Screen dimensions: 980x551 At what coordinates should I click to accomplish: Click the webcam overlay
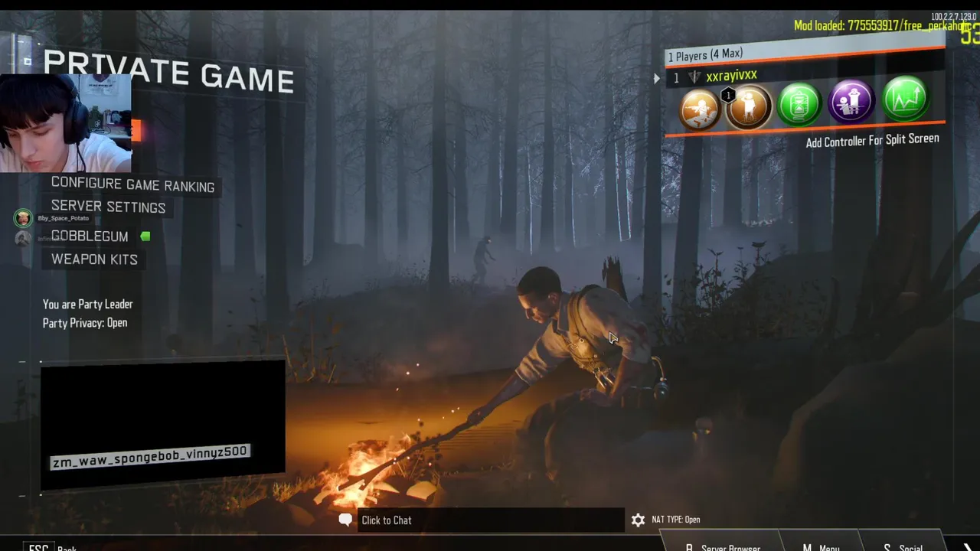[x=66, y=123]
